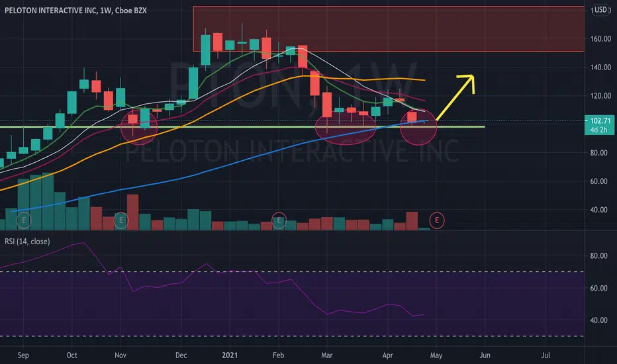Click the 80.00 level on RSI axis
Screen dimensions: 617x364
(598, 255)
